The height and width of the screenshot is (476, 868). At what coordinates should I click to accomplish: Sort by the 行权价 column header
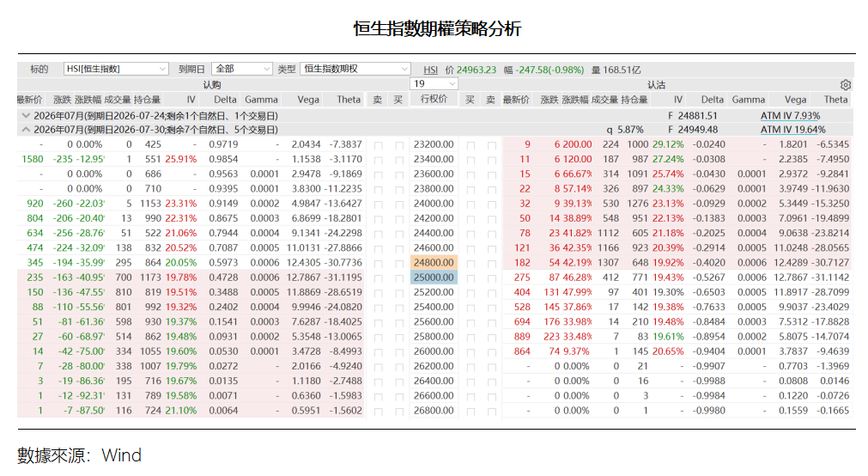[x=434, y=99]
